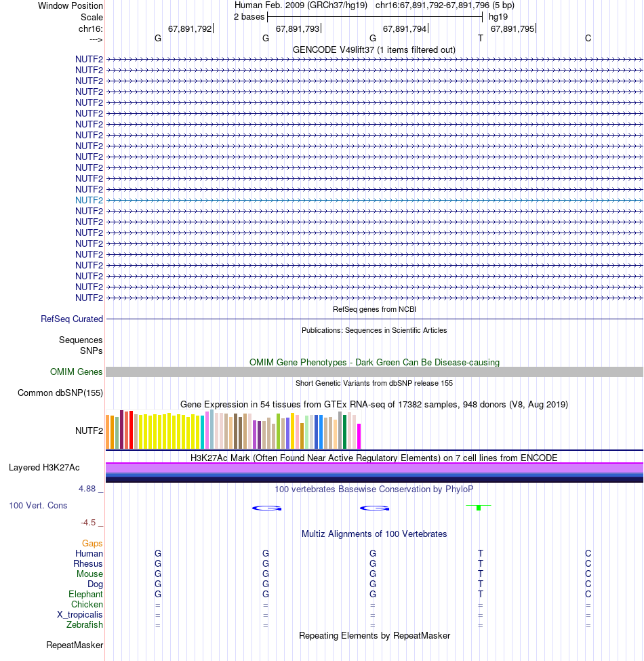Viewport: 644px width, 661px height.
Task: Click the light-blue NUTF2 transcript arrow line
Action: (x=374, y=200)
